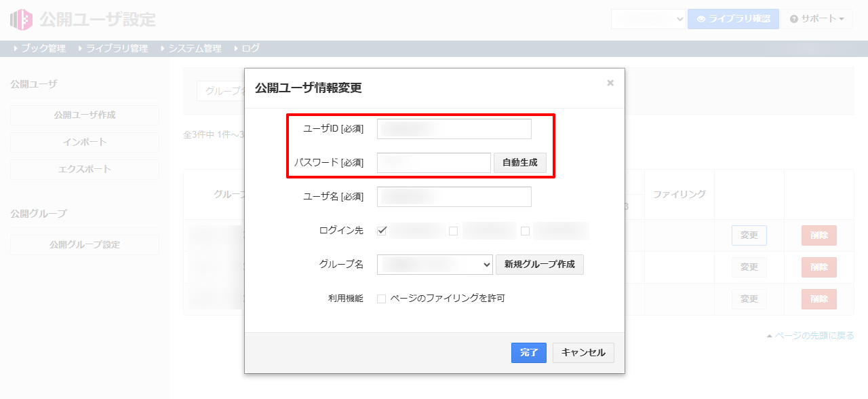
Task: Open the selector dropdown in the top-right corner
Action: pyautogui.click(x=648, y=19)
